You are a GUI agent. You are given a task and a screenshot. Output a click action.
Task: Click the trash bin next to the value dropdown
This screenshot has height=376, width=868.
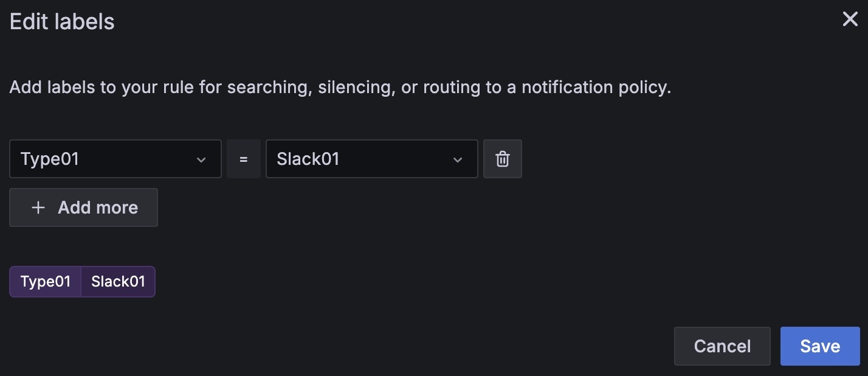(x=503, y=159)
